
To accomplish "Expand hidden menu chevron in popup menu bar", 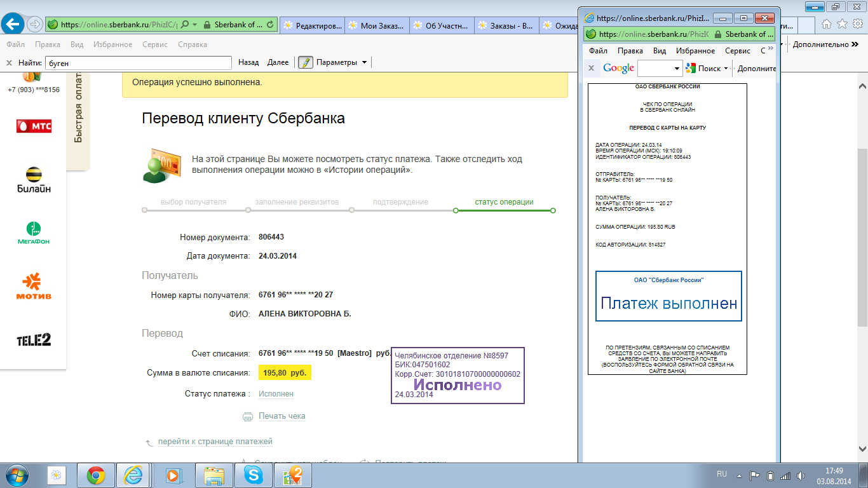I will click(x=771, y=48).
